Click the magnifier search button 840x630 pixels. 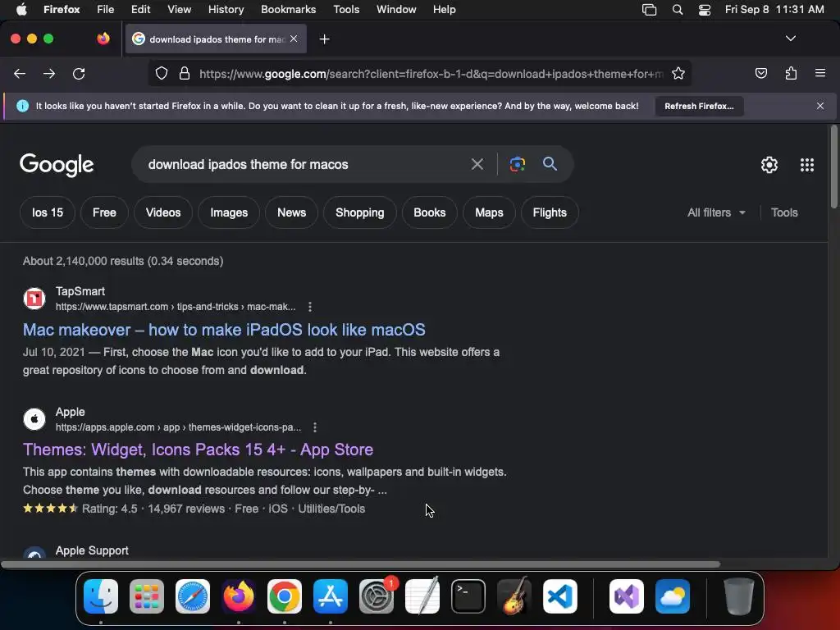point(550,163)
